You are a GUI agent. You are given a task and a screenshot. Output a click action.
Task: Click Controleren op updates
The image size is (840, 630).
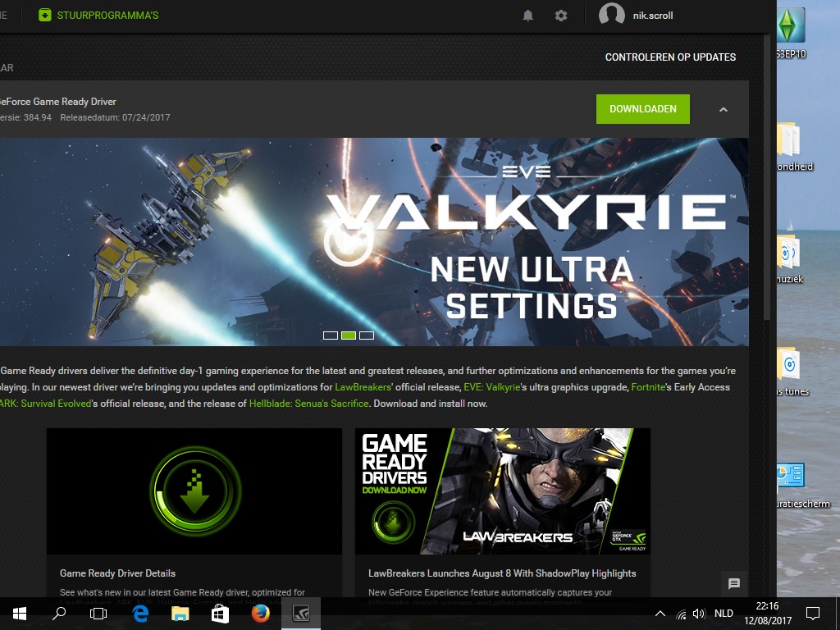pyautogui.click(x=670, y=57)
